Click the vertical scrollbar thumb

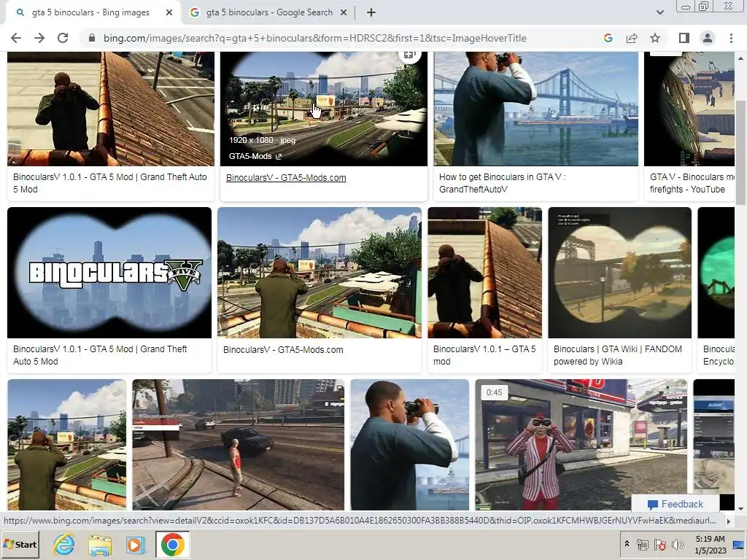(x=740, y=152)
